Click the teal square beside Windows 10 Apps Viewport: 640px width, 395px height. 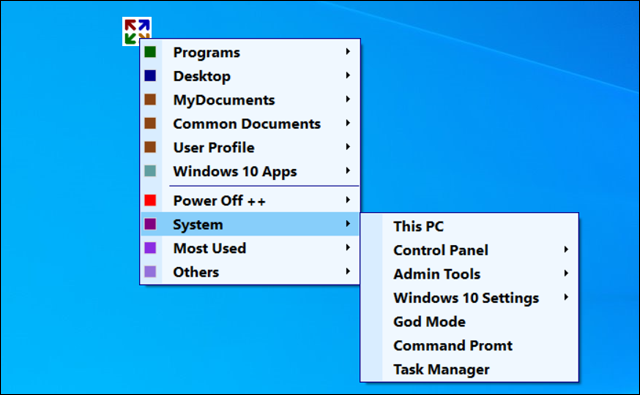click(x=150, y=171)
